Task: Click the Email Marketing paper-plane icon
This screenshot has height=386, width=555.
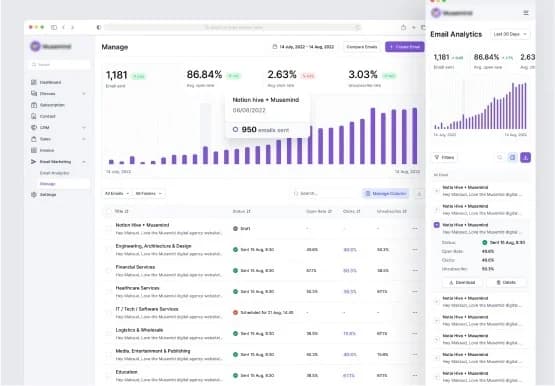Action: click(34, 161)
